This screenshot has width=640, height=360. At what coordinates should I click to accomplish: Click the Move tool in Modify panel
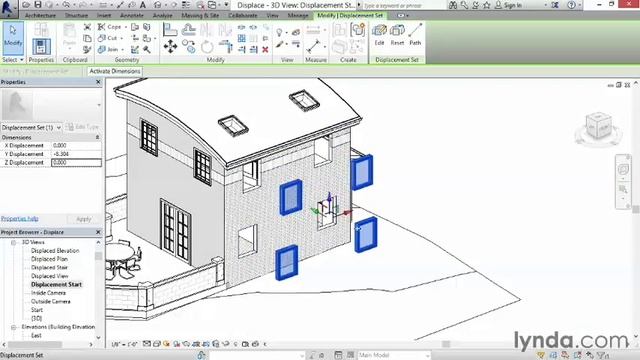[170, 46]
